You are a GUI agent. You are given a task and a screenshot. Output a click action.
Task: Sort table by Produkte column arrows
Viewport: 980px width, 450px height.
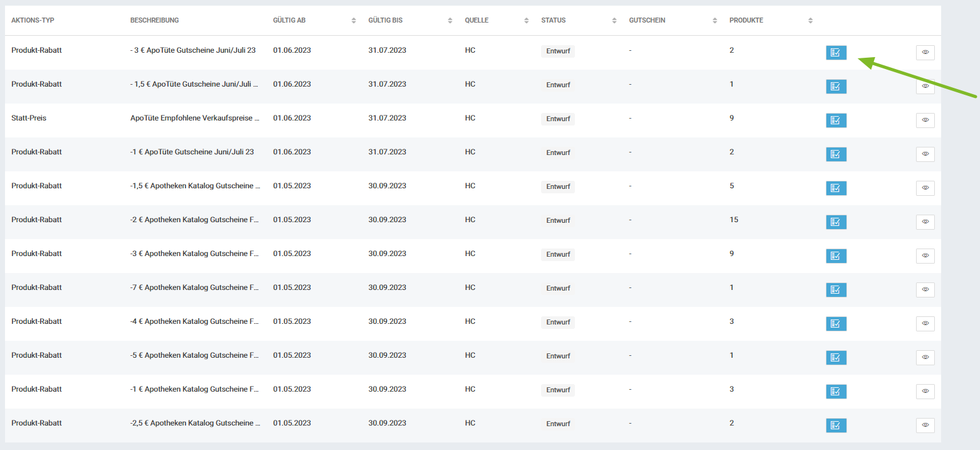pos(810,21)
